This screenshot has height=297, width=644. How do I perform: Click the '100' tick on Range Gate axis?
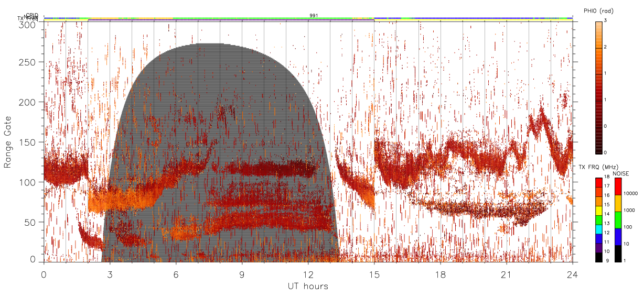click(x=28, y=182)
